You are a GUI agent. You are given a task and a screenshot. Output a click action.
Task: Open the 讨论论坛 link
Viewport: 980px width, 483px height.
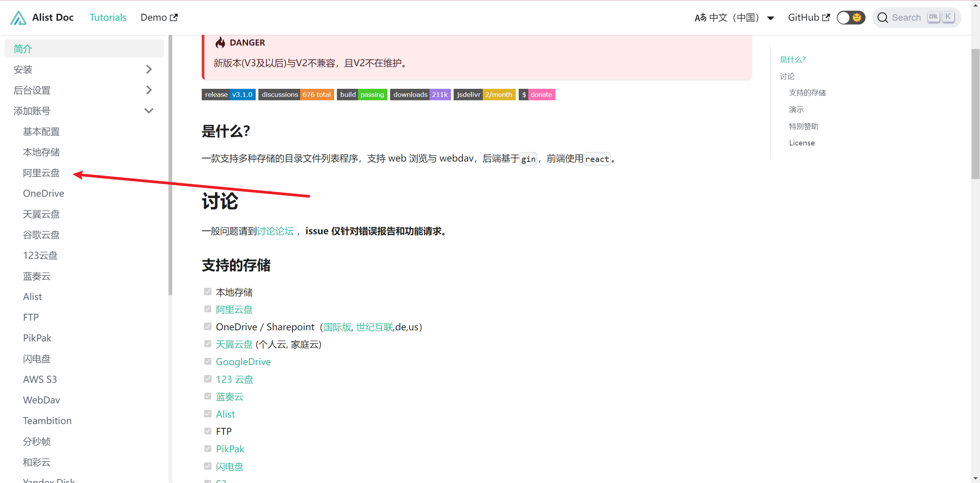pos(275,231)
